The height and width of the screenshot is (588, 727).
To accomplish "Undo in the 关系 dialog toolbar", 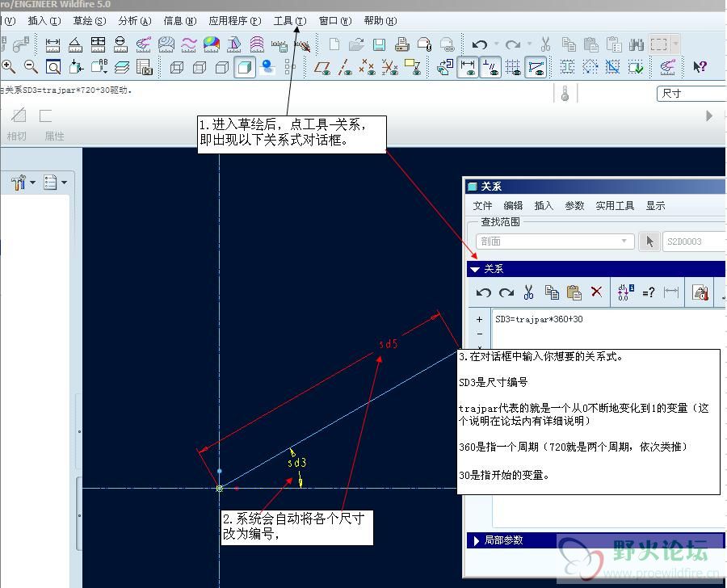I will tap(484, 292).
